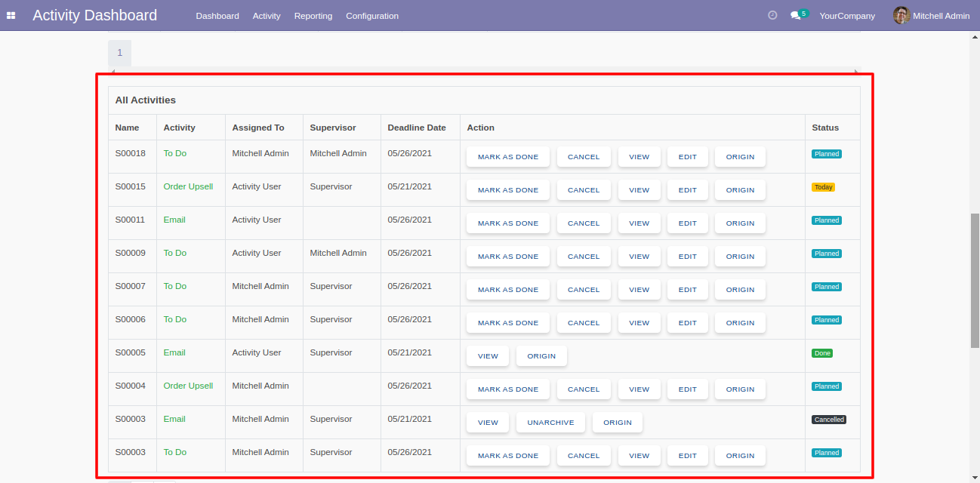Select page 1 in the pagination
Image resolution: width=980 pixels, height=483 pixels.
119,53
